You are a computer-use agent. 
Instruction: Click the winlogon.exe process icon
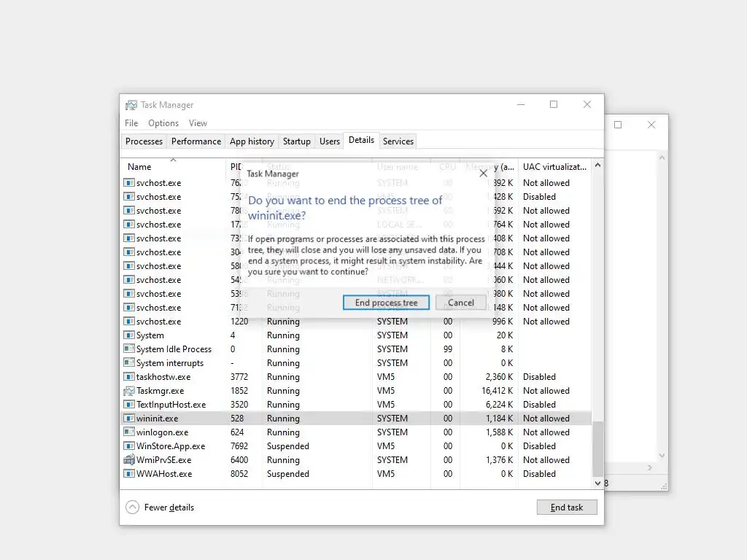click(x=128, y=432)
